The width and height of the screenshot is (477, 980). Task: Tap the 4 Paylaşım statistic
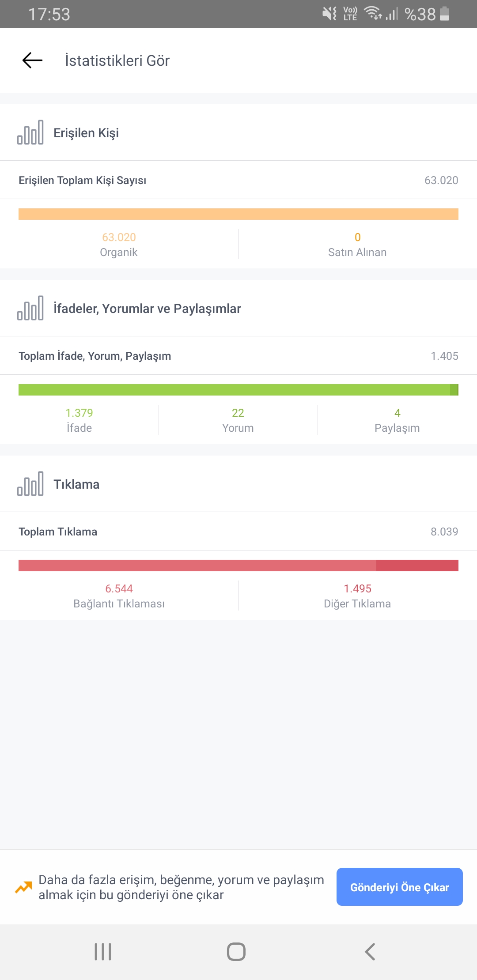tap(397, 420)
